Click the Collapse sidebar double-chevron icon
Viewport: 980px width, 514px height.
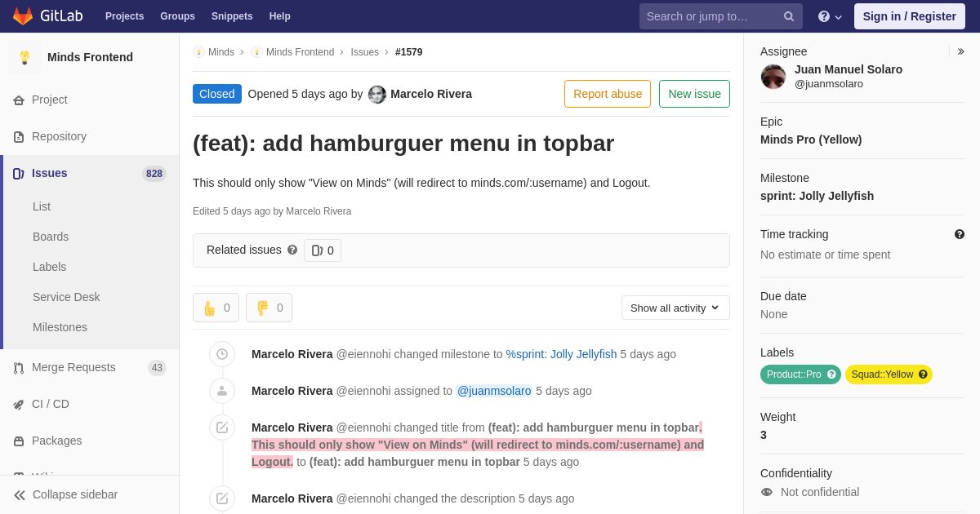tap(20, 494)
